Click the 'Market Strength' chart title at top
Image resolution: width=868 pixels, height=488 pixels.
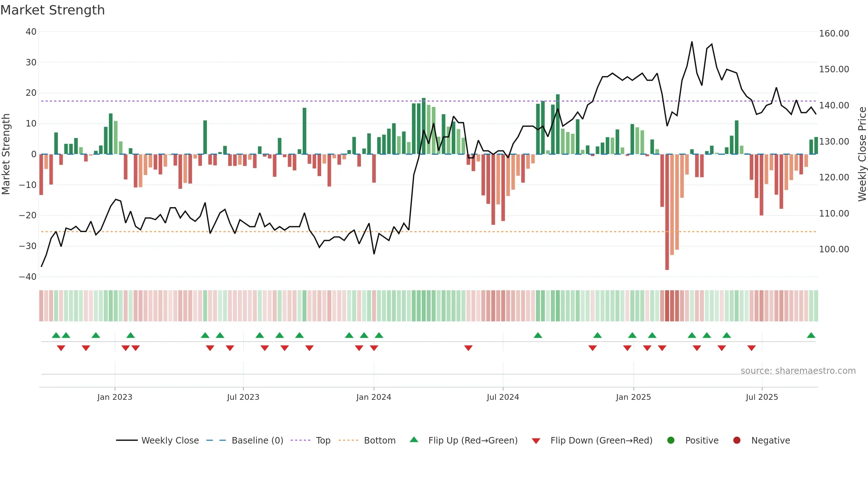[52, 10]
